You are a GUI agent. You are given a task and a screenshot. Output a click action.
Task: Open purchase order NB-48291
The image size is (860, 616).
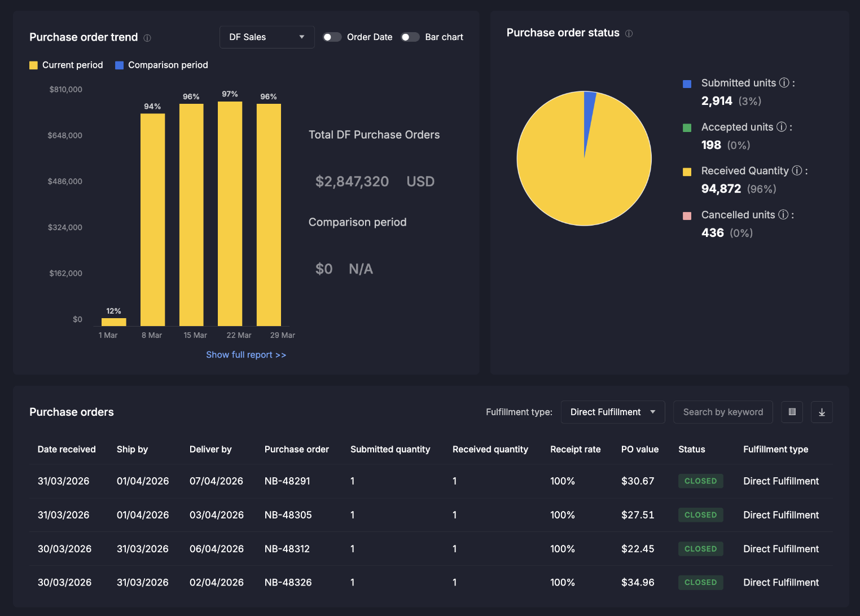(x=287, y=481)
